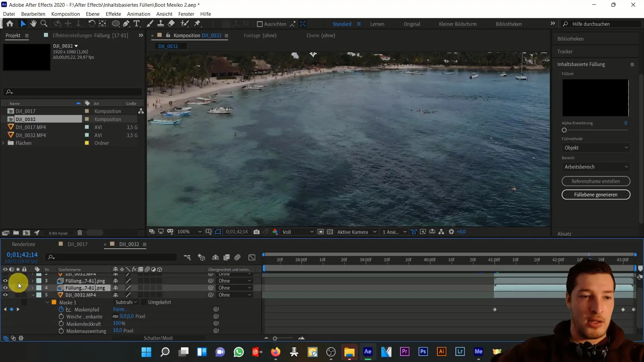Hide layer 5 DJI_0032.MP4 eye icon
Screen dimensions: 644x362
[5, 295]
